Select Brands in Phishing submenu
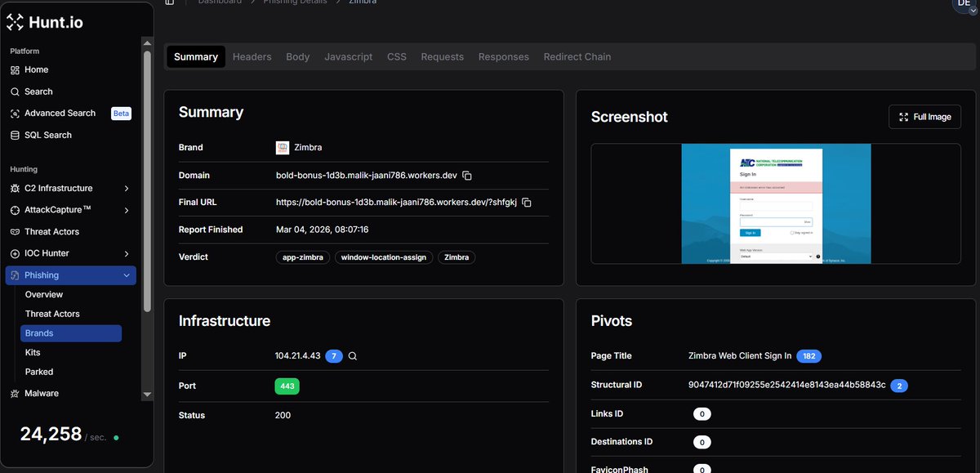 coord(71,333)
